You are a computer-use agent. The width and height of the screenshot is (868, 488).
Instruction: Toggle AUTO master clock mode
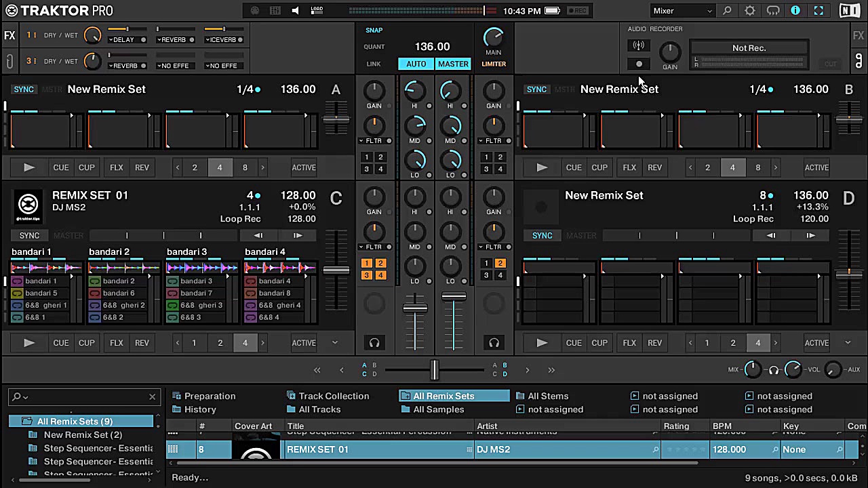point(416,64)
